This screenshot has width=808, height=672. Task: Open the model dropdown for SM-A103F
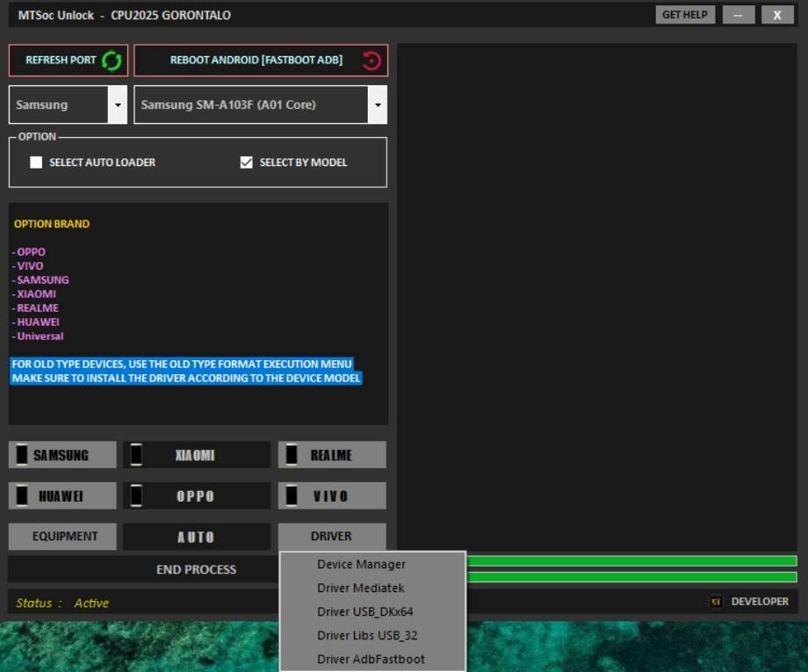(x=377, y=105)
